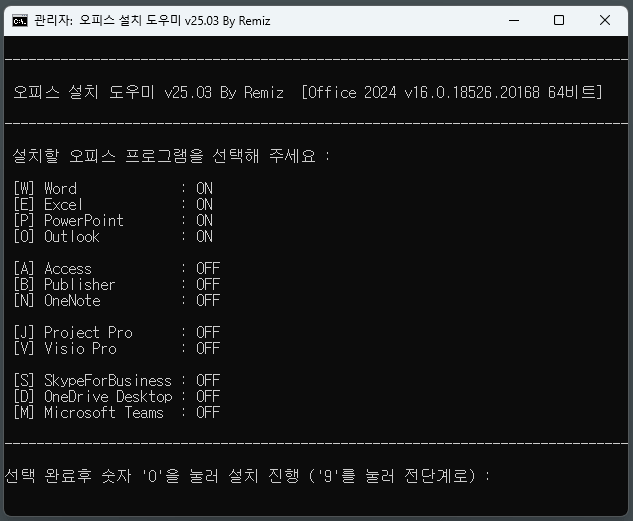633x521 pixels.
Task: Click the OFF status beside OneNote
Action: (x=208, y=301)
